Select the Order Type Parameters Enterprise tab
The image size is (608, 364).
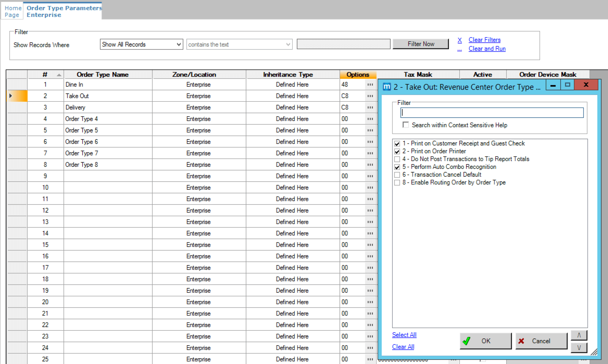tap(64, 11)
